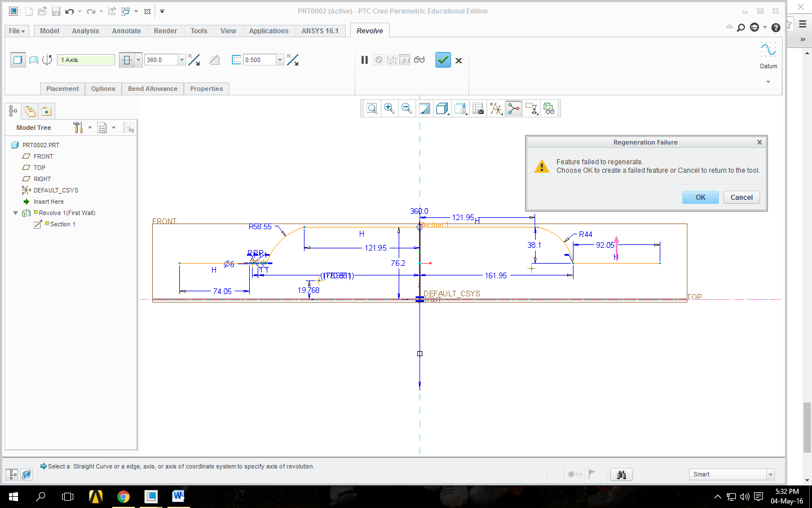Click the axis of revolution icon
812x508 pixels.
pos(47,60)
